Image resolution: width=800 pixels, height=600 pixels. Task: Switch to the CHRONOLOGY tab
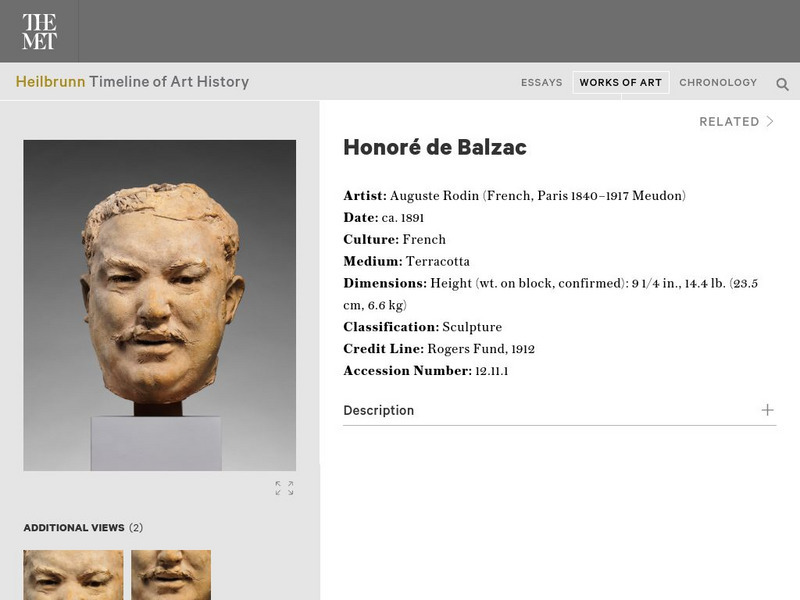(718, 83)
